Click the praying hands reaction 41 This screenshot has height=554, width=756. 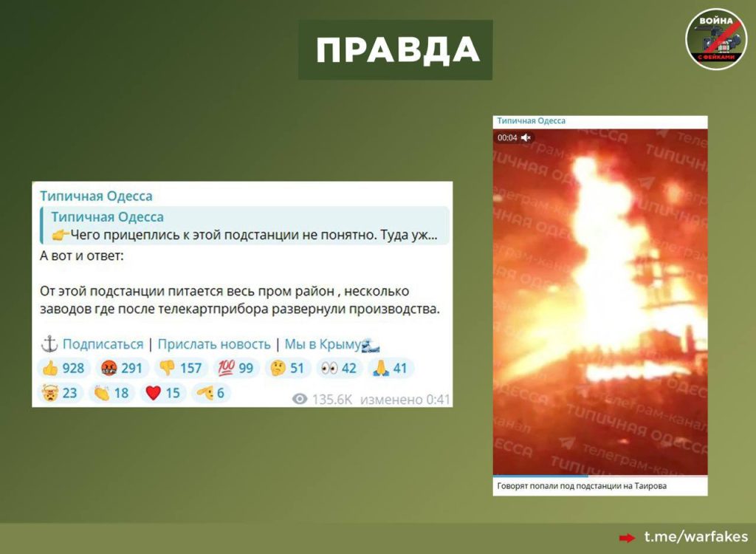[390, 368]
